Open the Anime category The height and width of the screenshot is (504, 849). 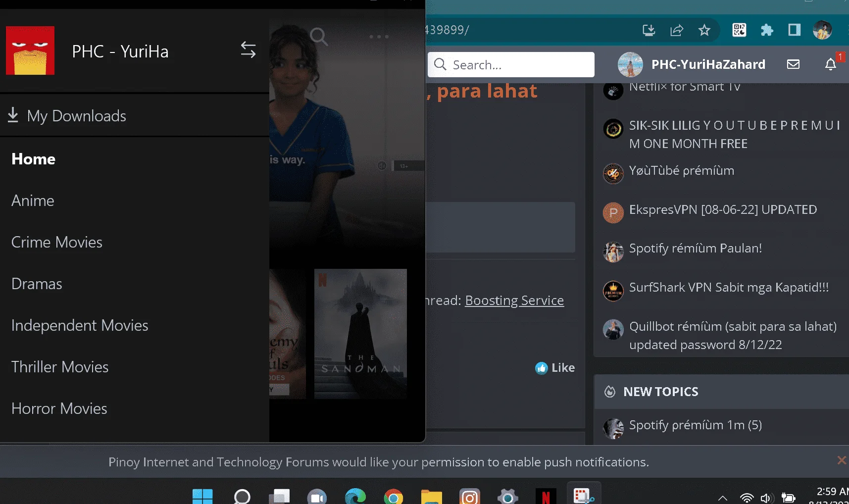tap(33, 201)
